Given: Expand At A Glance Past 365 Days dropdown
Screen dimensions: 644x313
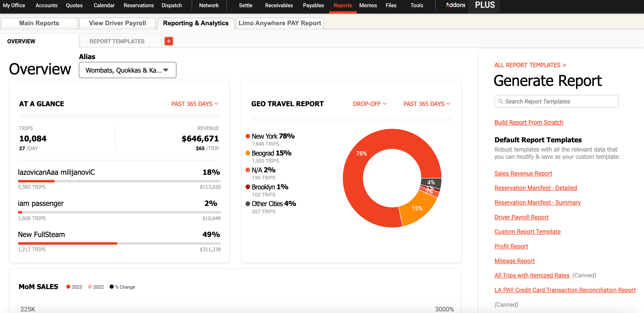Looking at the screenshot, I should [195, 104].
